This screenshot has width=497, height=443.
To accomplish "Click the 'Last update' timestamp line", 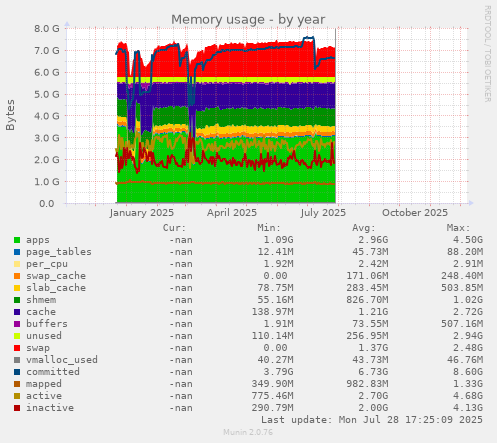I will coord(372,420).
